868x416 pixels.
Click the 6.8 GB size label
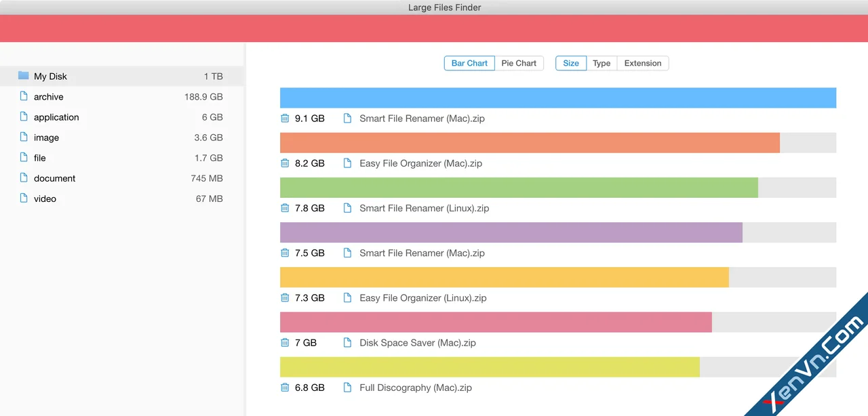click(310, 388)
